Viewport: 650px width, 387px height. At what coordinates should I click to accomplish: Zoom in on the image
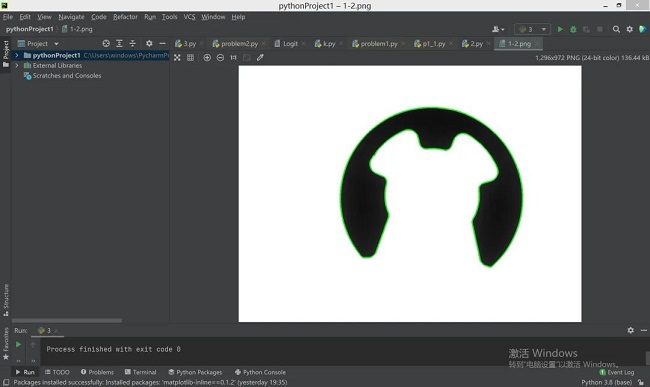(x=207, y=58)
